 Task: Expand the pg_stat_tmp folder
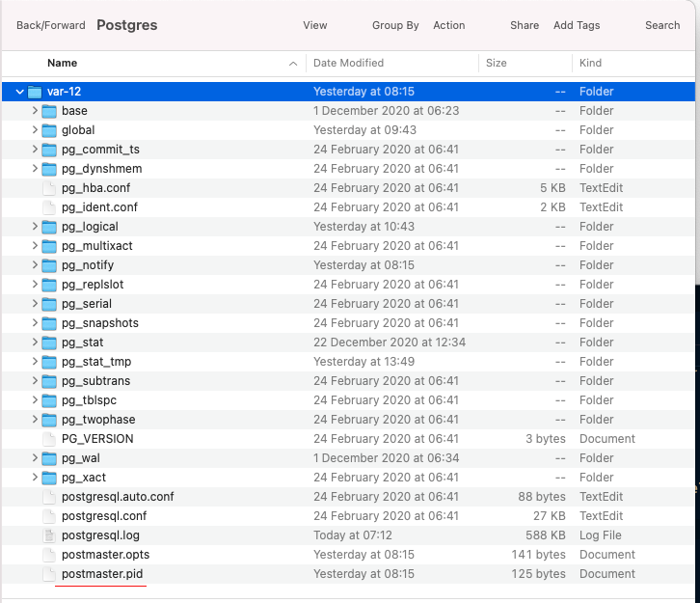(35, 361)
